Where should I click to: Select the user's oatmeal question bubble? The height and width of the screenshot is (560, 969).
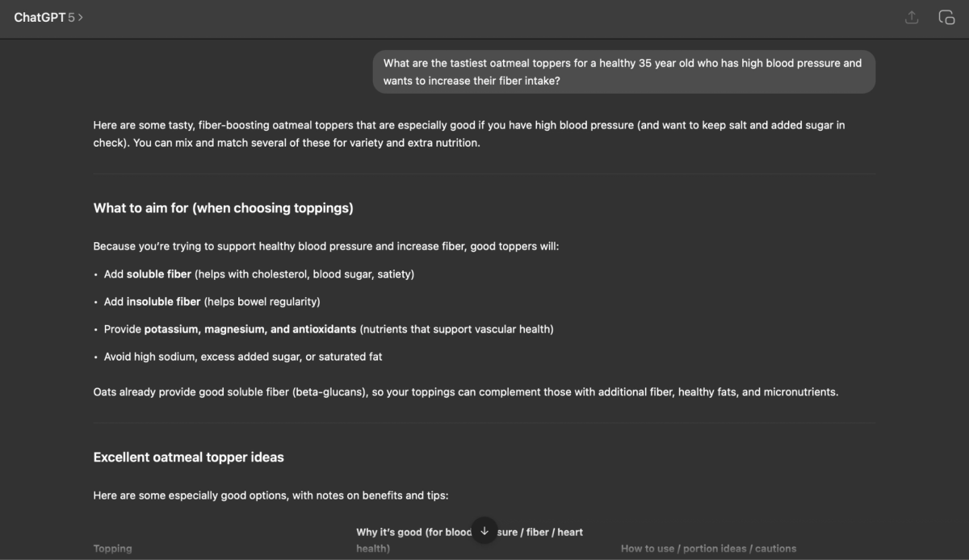623,72
